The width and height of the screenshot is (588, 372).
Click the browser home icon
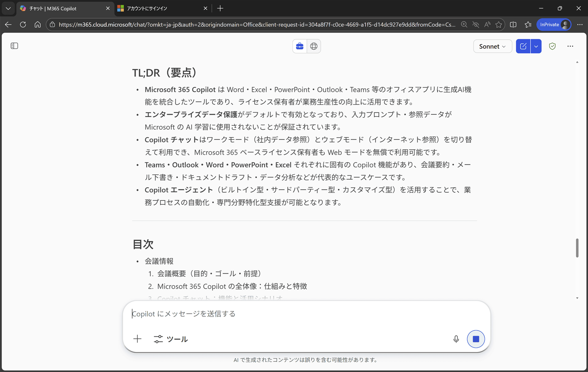coord(37,24)
